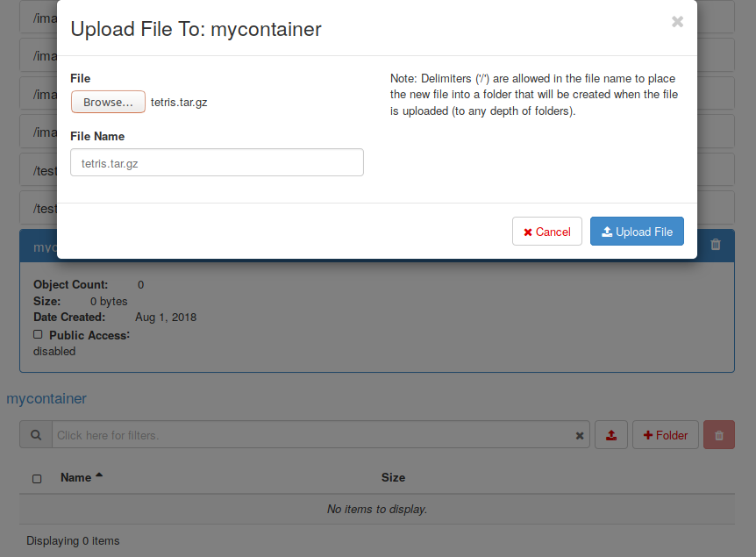Click the Size column header
756x557 pixels.
point(393,477)
